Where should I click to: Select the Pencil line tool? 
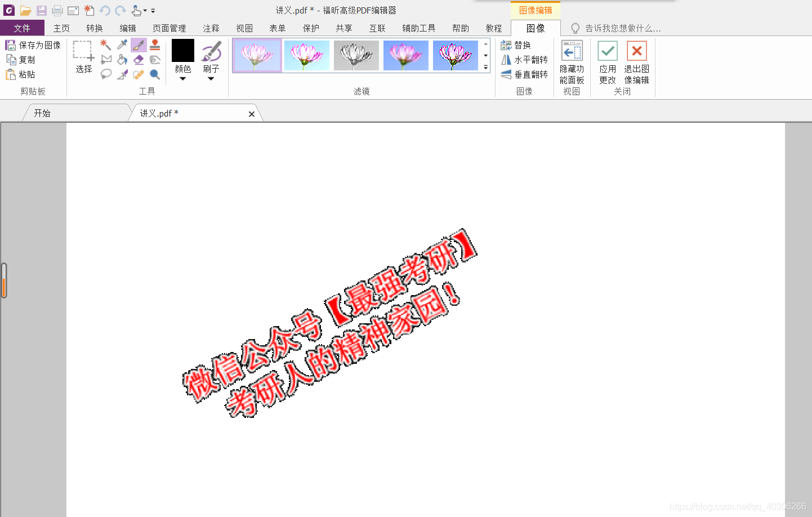coord(122,74)
